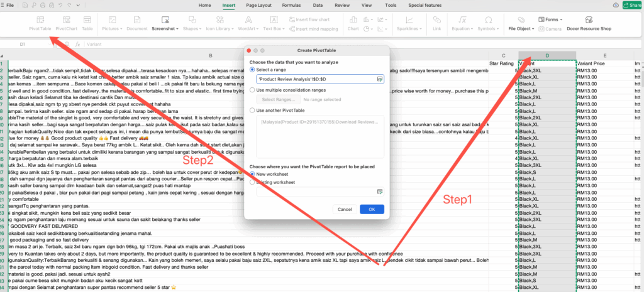This screenshot has height=292, width=644.
Task: Select 'Use multiple consolidation ranges' option
Action: pyautogui.click(x=252, y=90)
